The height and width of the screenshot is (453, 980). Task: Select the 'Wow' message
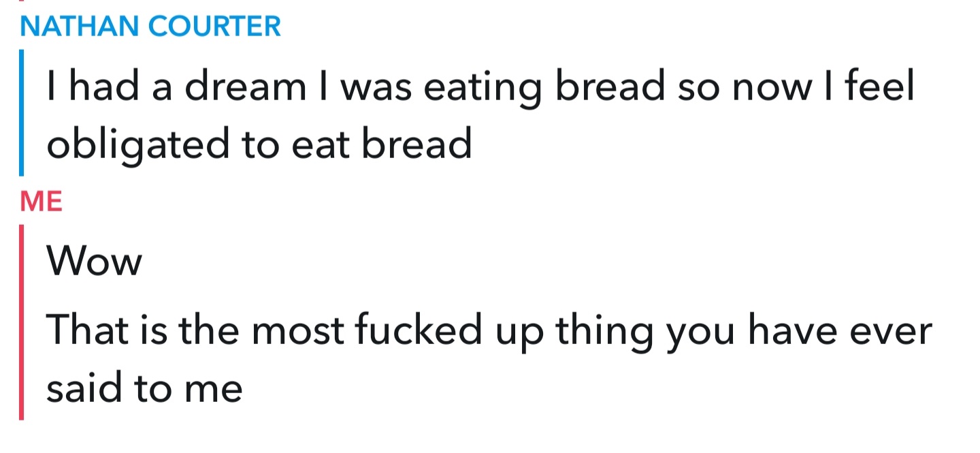(94, 262)
